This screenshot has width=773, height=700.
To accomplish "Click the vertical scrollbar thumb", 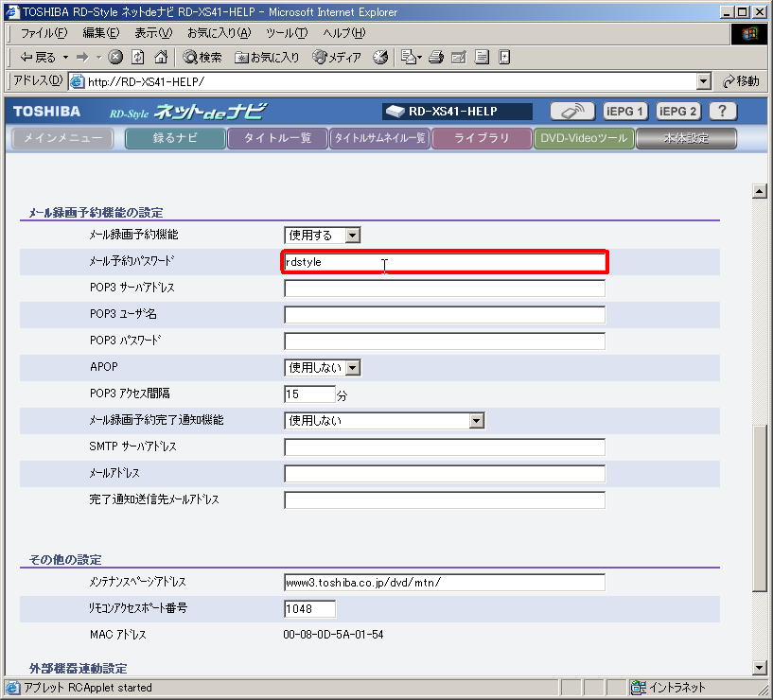I will point(759,508).
